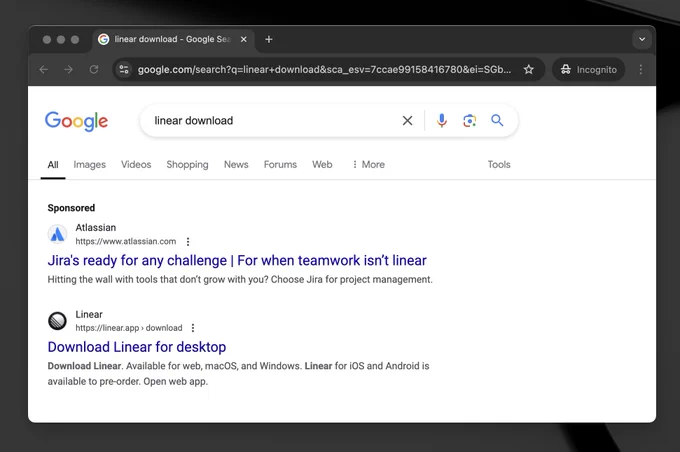Click the Linear logo favicon
This screenshot has width=680, height=452.
(57, 321)
